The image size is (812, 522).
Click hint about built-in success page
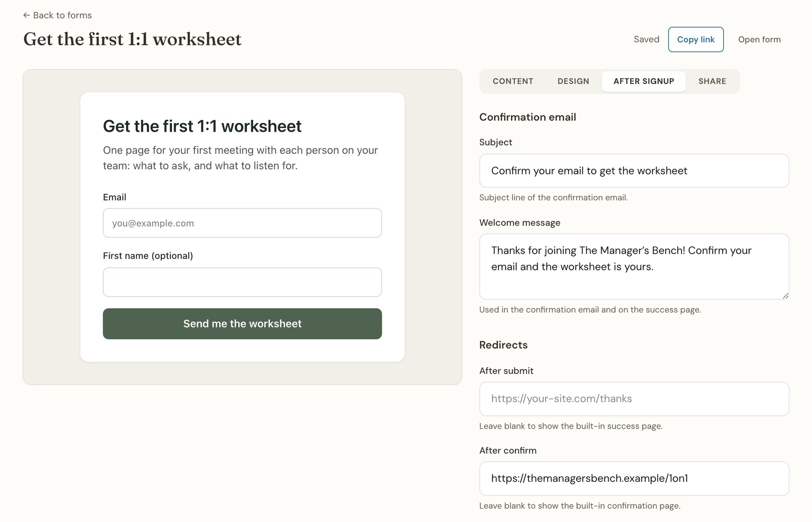coord(571,426)
